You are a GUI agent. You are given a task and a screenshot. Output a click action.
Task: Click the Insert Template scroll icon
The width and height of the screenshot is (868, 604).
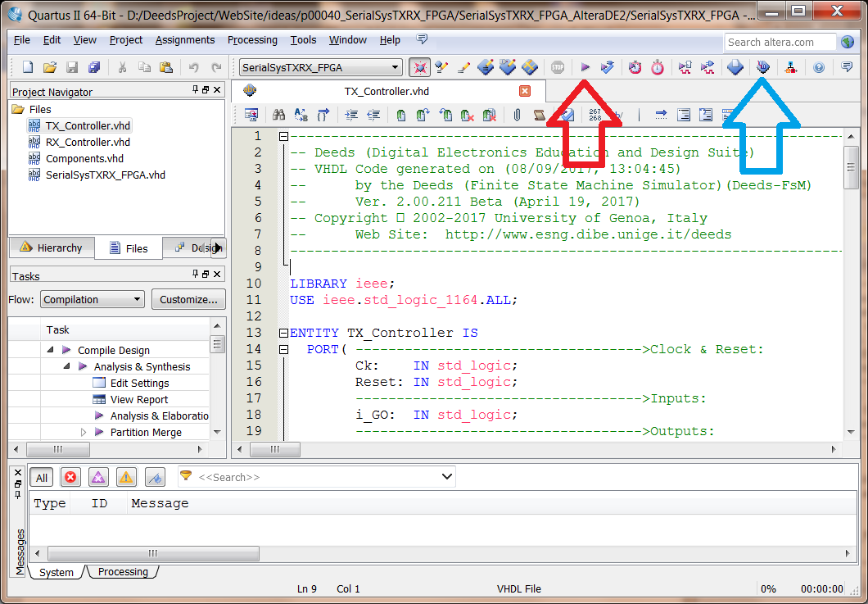coord(539,115)
